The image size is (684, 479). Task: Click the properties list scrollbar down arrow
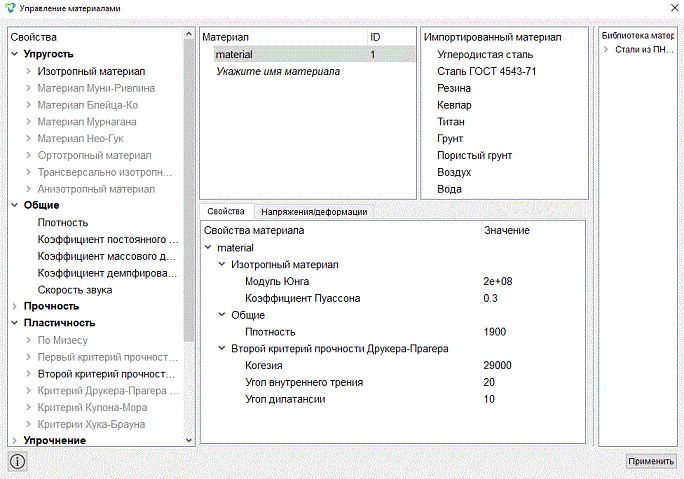point(189,441)
